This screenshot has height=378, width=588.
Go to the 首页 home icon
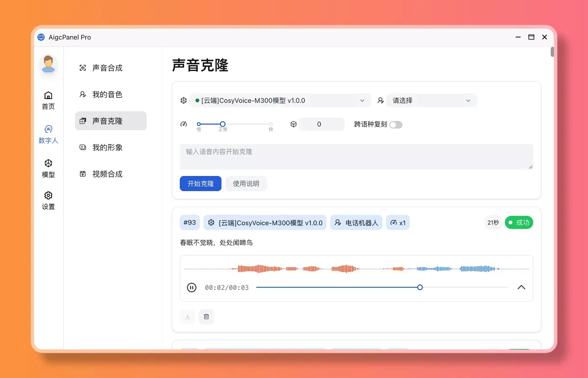(48, 100)
